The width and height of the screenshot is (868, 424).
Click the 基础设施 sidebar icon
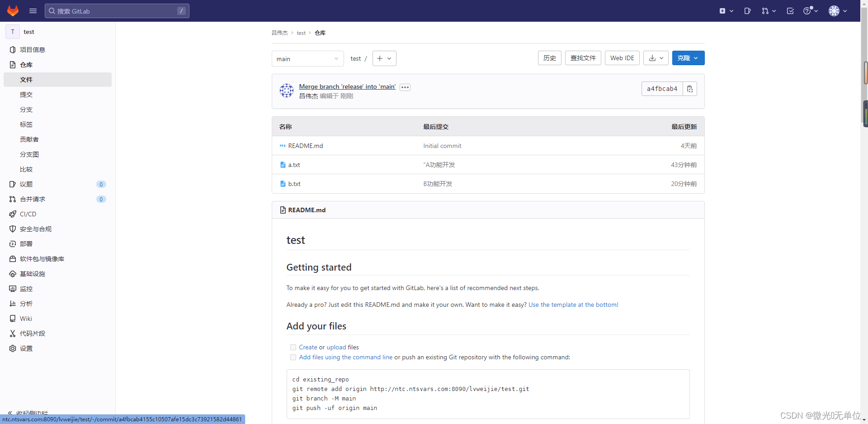(13, 274)
